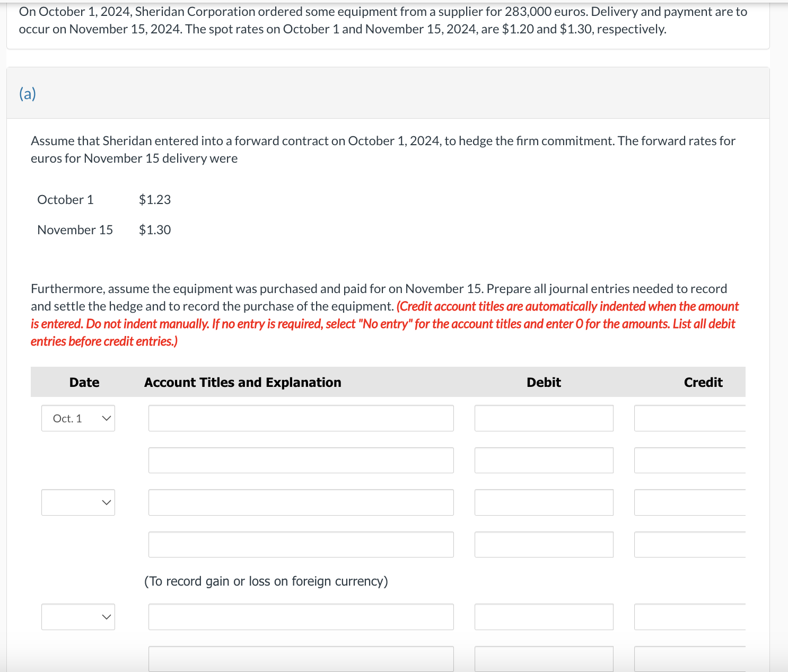Image resolution: width=788 pixels, height=672 pixels.
Task: Click debit field in second journal row
Action: 544,460
